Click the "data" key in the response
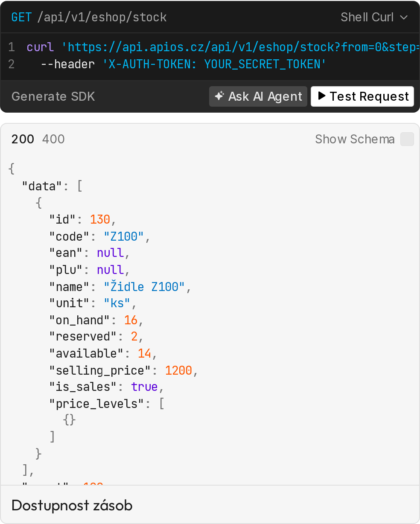Screen dimensions: 420x524 (42, 186)
